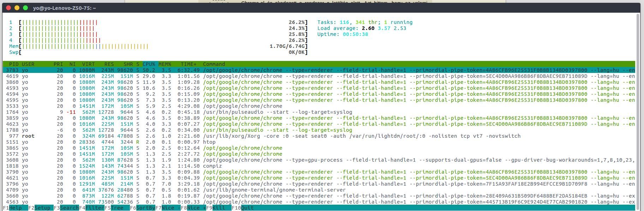This screenshot has height=211, width=644.
Task: Toggle F5 Tree view in footer
Action: tap(117, 208)
